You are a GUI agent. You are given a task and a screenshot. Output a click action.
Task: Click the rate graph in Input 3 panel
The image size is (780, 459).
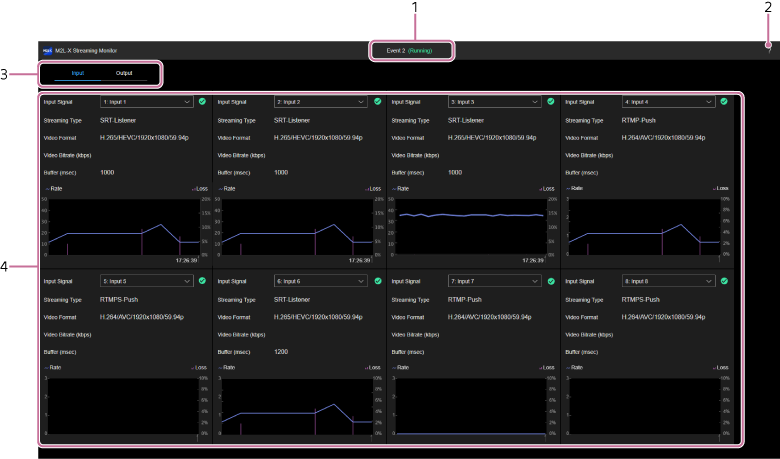[x=471, y=227]
